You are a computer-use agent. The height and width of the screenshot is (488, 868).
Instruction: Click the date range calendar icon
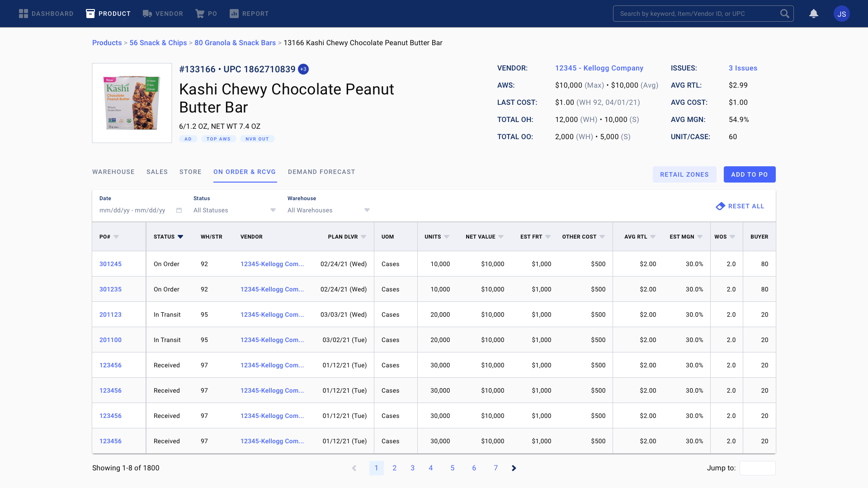tap(179, 210)
